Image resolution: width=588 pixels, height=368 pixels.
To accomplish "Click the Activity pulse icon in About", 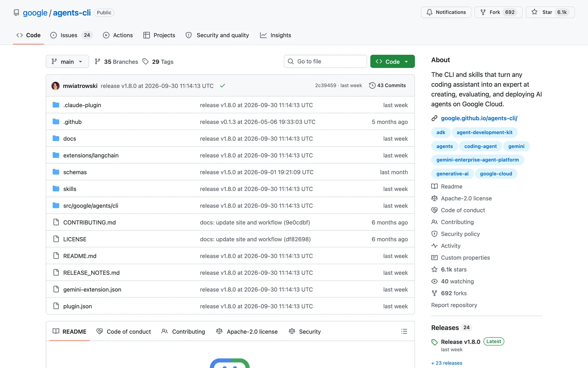I will click(x=434, y=245).
